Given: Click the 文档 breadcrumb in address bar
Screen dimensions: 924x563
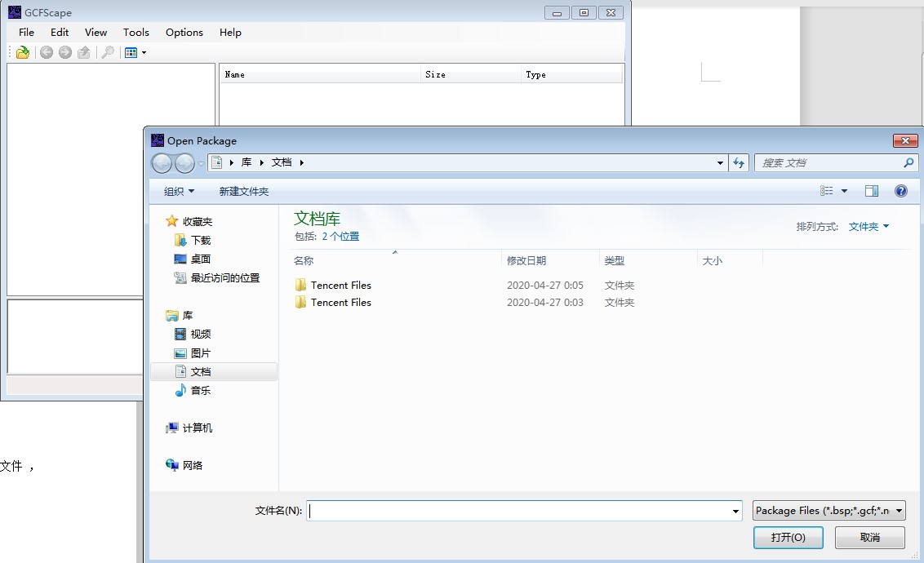Looking at the screenshot, I should [282, 162].
